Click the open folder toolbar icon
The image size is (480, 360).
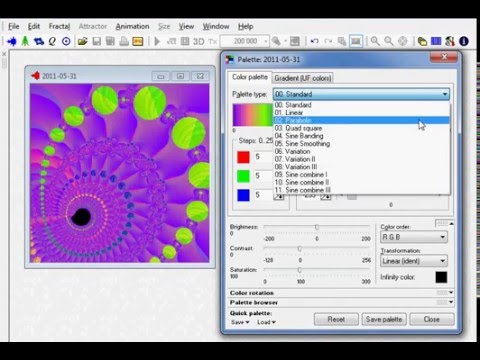pos(82,41)
